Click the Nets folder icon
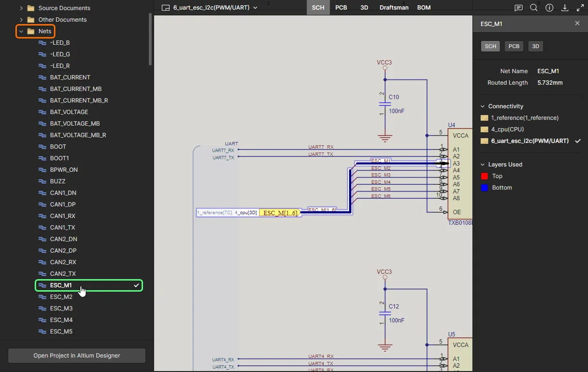The width and height of the screenshot is (588, 372). [31, 31]
